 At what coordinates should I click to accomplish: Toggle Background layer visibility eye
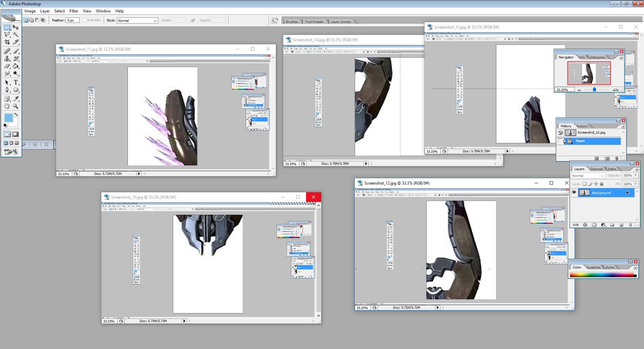(x=574, y=193)
